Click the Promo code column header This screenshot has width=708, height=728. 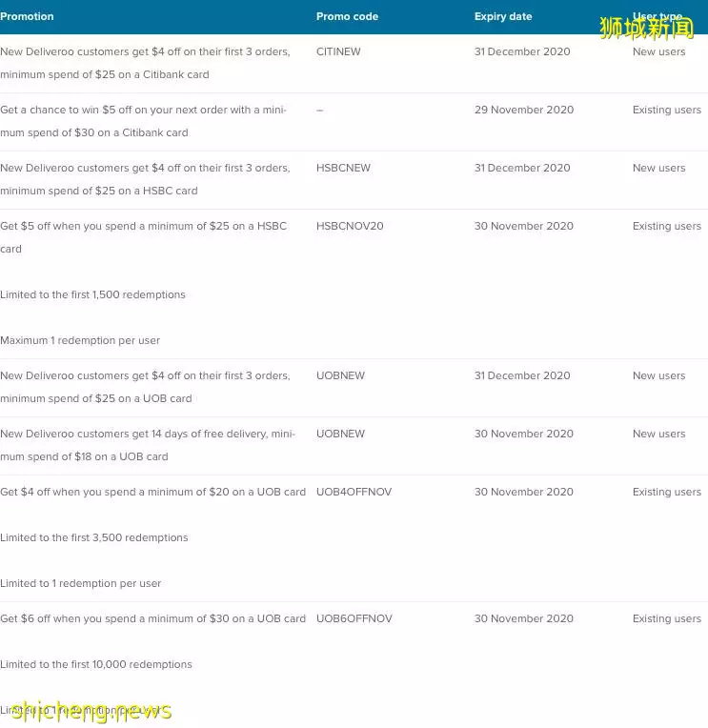click(347, 16)
